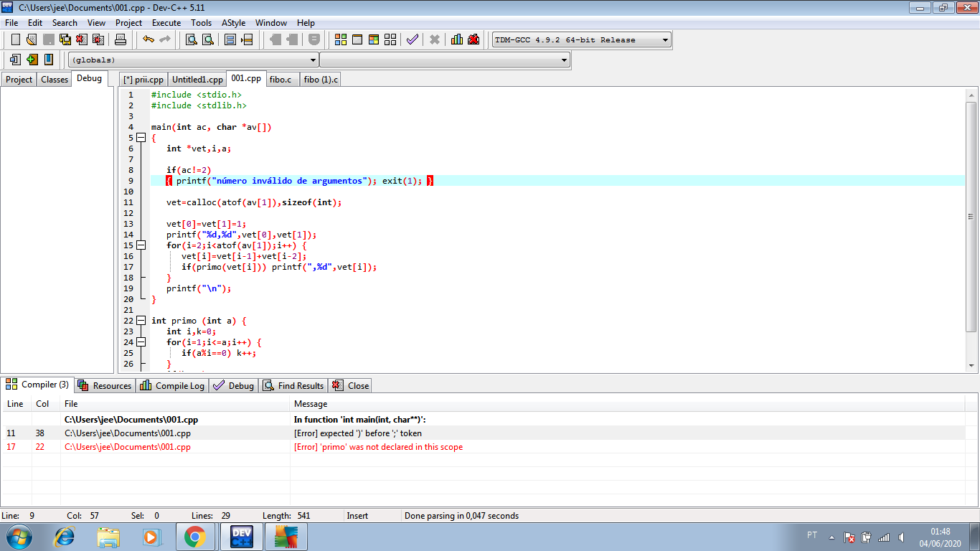
Task: Open the Debug tab in the bottom panel
Action: 234,385
